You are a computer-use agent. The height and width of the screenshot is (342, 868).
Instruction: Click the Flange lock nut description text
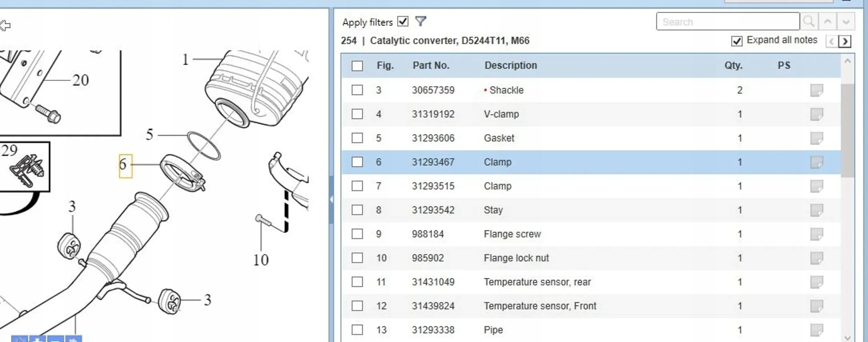516,258
